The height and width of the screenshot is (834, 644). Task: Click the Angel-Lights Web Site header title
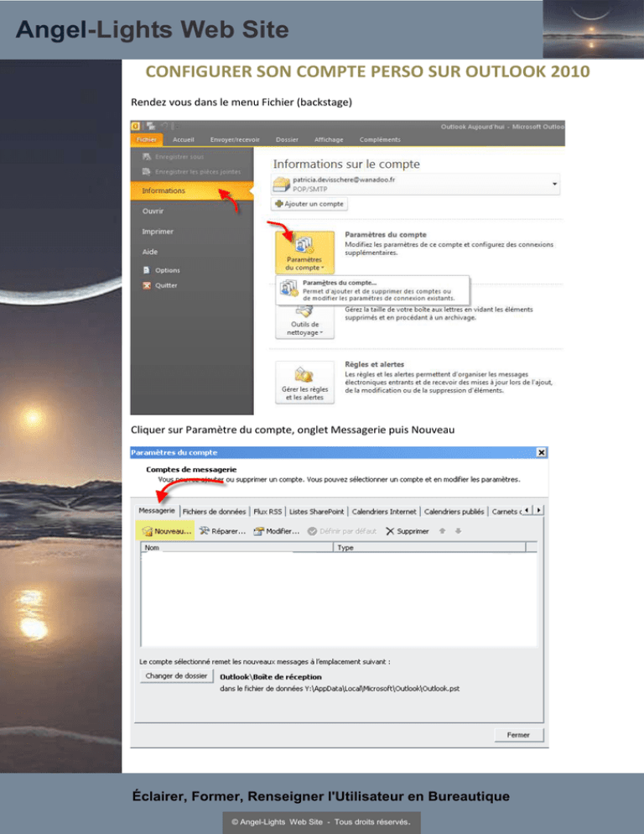click(153, 30)
